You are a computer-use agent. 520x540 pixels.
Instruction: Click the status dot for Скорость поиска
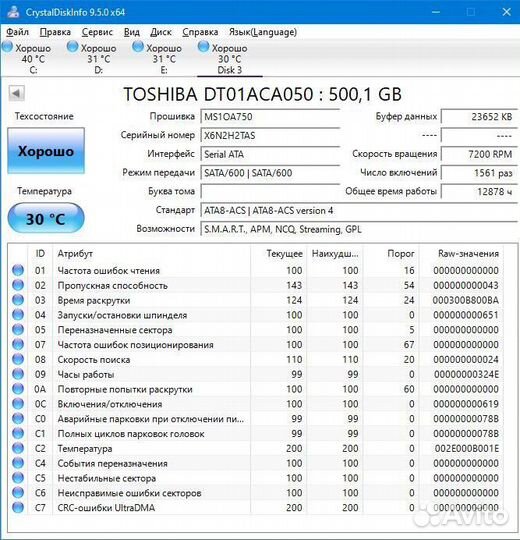click(x=18, y=359)
